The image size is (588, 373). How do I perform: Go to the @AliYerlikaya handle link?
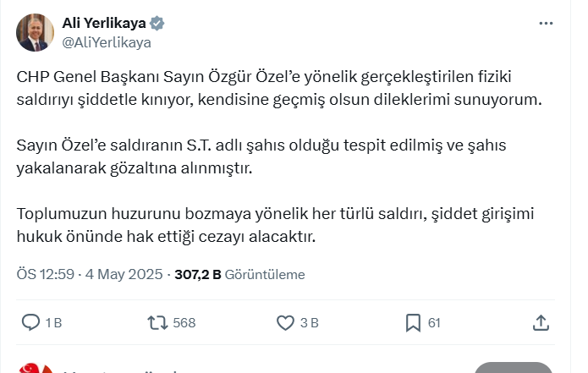[107, 41]
